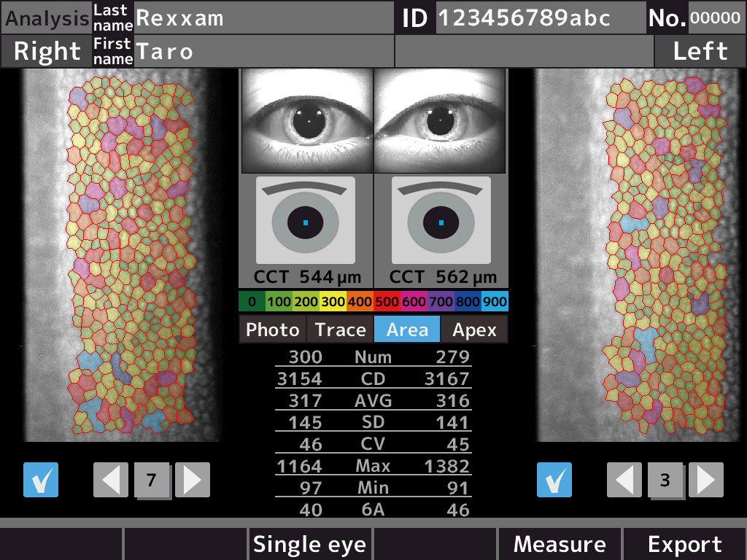This screenshot has height=560, width=747.
Task: Switch to the Photo tab
Action: 272,330
